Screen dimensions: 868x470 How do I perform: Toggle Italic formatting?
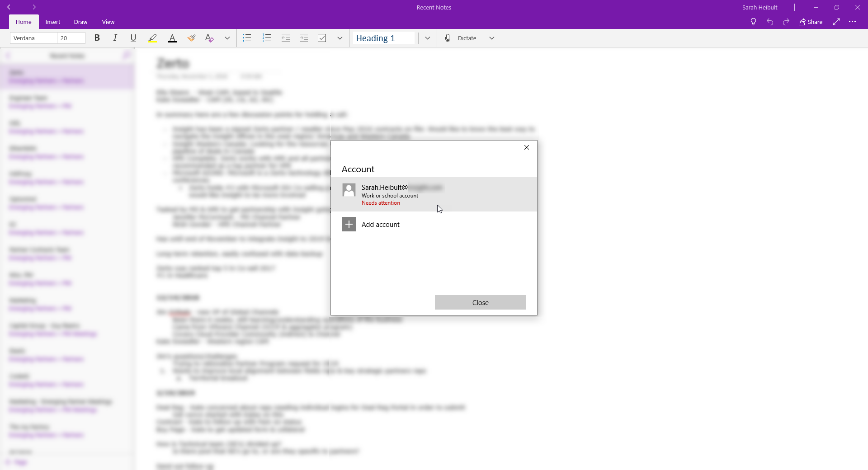(x=115, y=38)
